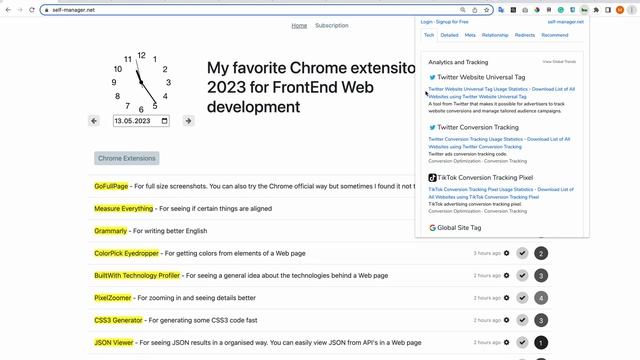
Task: Click the Login link in BuiltWith popup
Action: point(427,22)
